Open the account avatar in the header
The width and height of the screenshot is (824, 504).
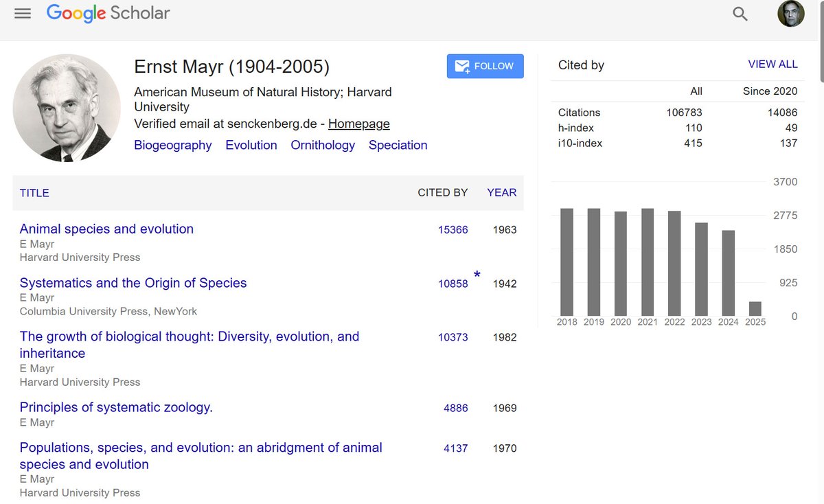(x=791, y=14)
